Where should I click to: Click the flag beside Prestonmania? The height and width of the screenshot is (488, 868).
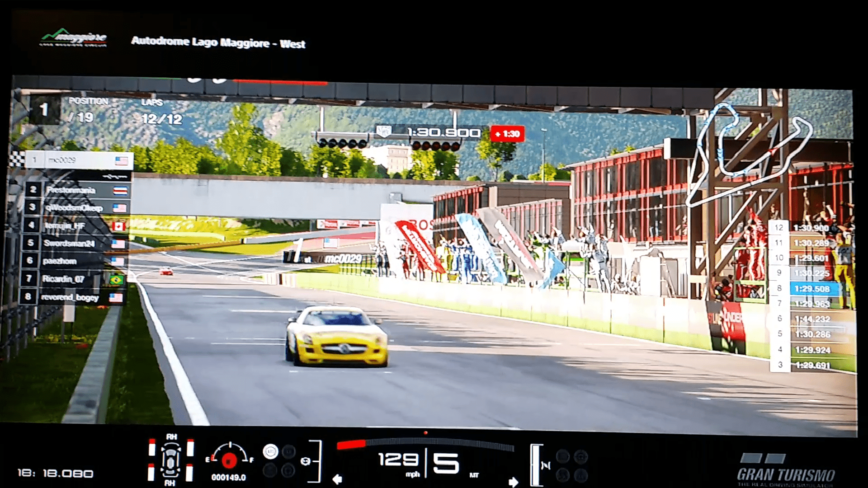click(120, 191)
